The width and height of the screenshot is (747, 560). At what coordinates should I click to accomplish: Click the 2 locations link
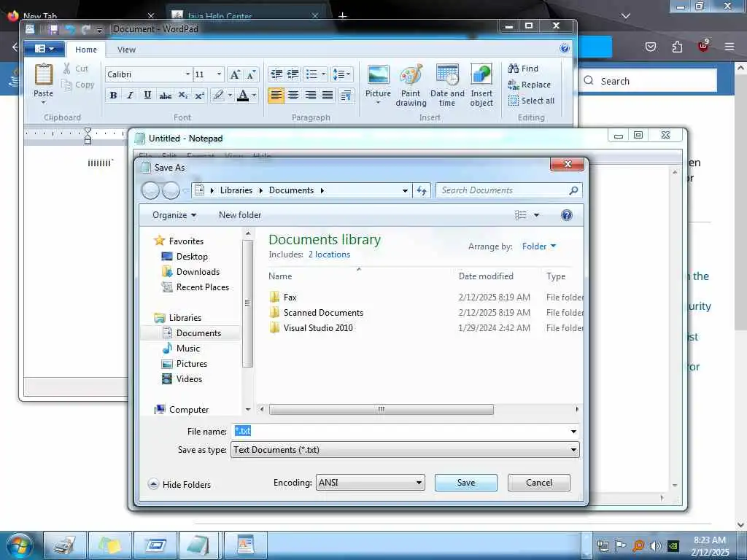[329, 254]
